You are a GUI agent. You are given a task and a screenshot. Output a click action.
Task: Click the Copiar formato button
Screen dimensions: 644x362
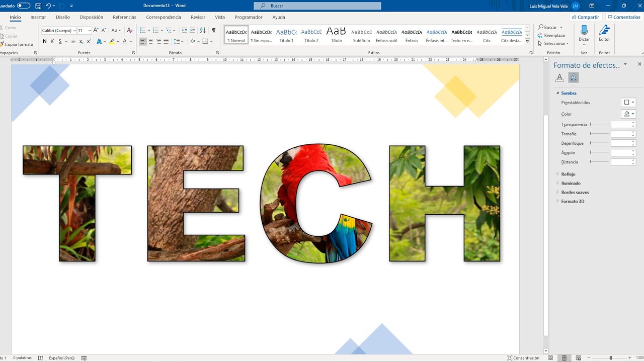point(17,44)
